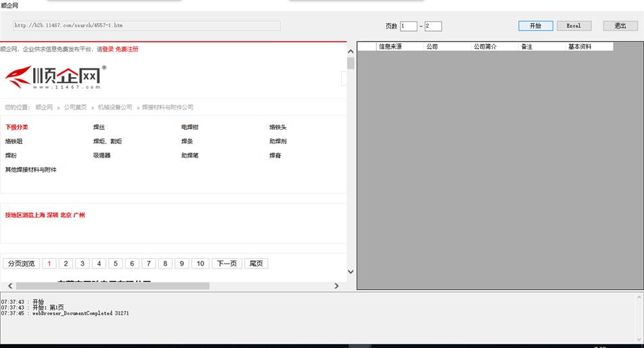Go to pagination page 10

tap(200, 264)
